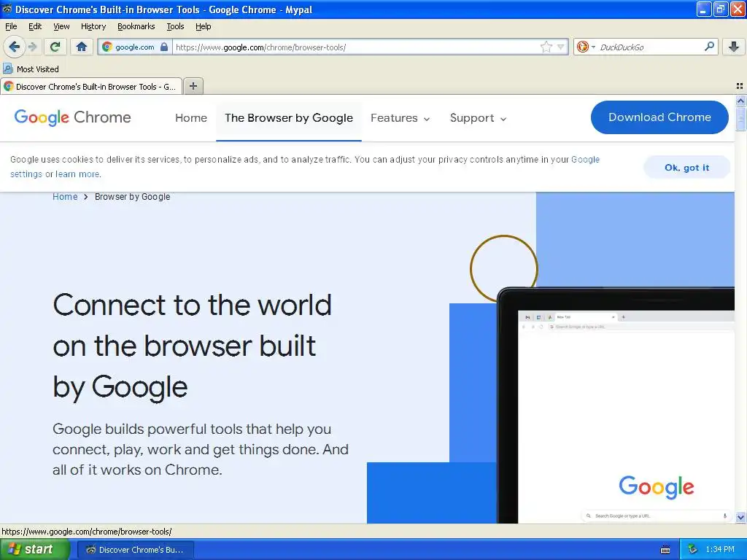Open the Windows start button
Viewport: 747px width, 560px height.
(x=35, y=550)
